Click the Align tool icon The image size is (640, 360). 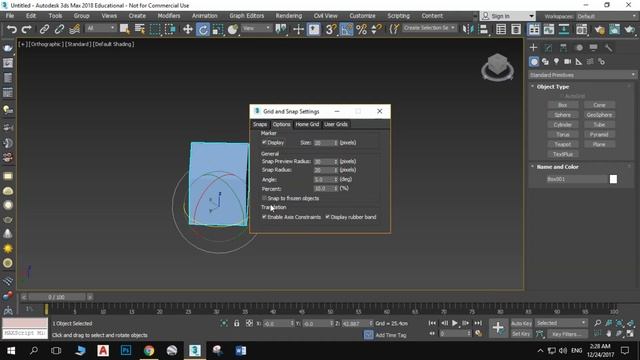tap(483, 29)
